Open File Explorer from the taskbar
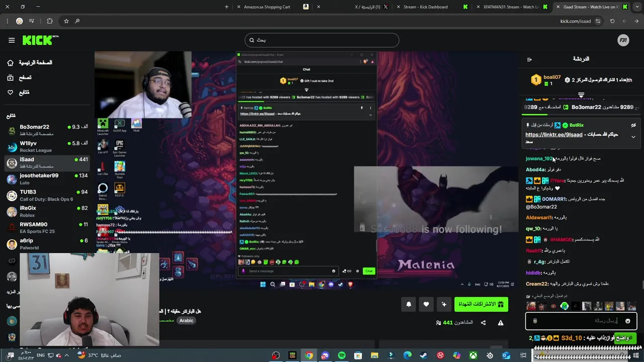 pyautogui.click(x=374, y=355)
